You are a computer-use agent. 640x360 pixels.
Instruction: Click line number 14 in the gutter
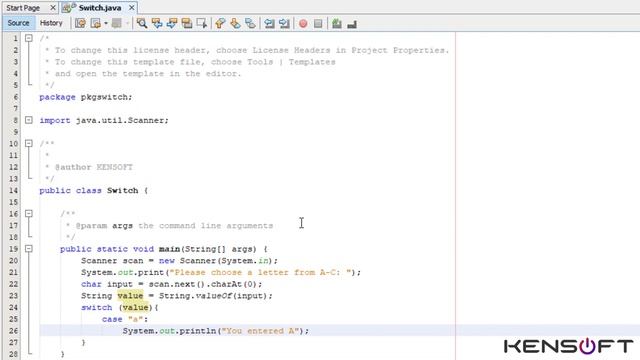click(x=13, y=191)
